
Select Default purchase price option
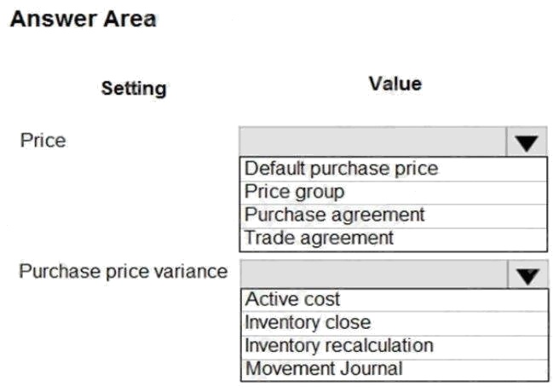(341, 169)
